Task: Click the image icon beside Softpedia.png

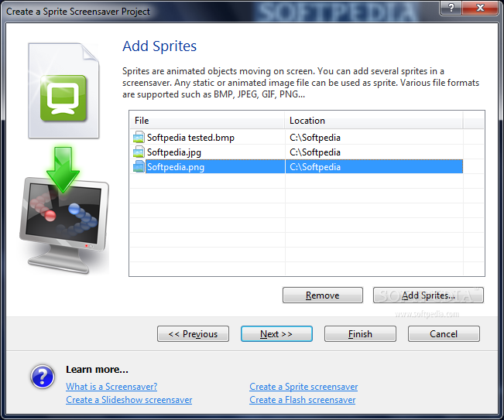Action: point(139,166)
